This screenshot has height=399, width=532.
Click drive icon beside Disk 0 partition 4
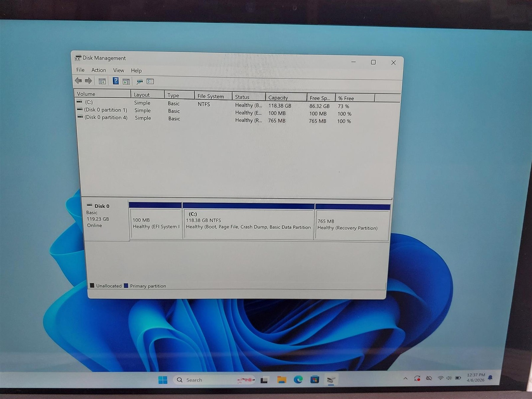[80, 117]
